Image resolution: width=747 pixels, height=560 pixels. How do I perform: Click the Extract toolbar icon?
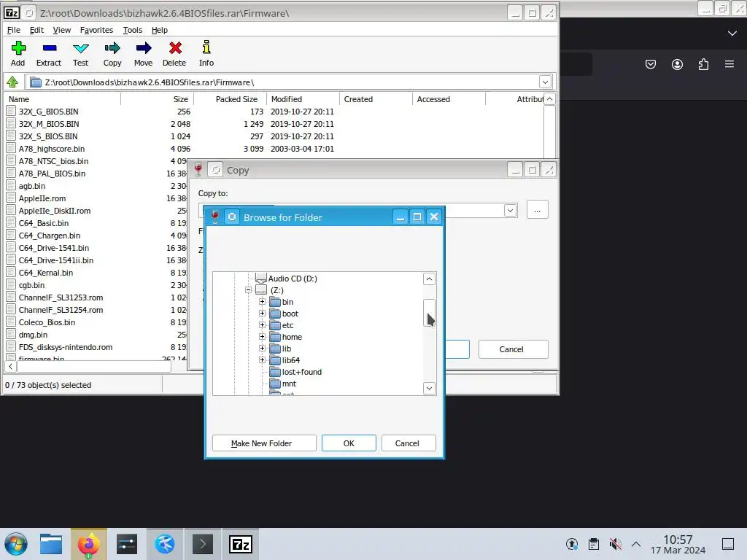point(49,53)
